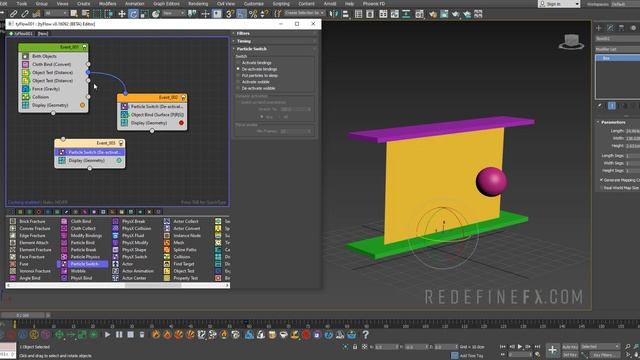The image size is (640, 360).
Task: Toggle Event_002 lightbulb enable icon
Action: [x=183, y=98]
